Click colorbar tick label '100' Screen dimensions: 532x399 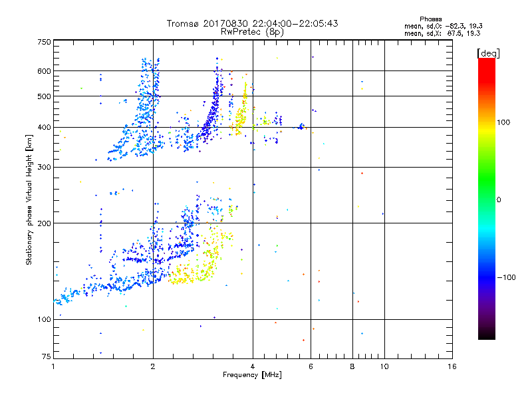tap(503, 122)
